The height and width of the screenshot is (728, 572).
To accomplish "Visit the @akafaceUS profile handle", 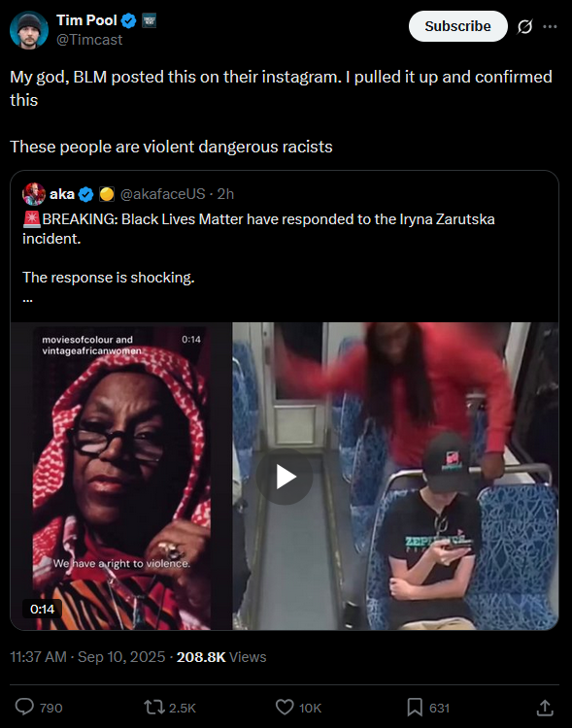I will point(162,194).
